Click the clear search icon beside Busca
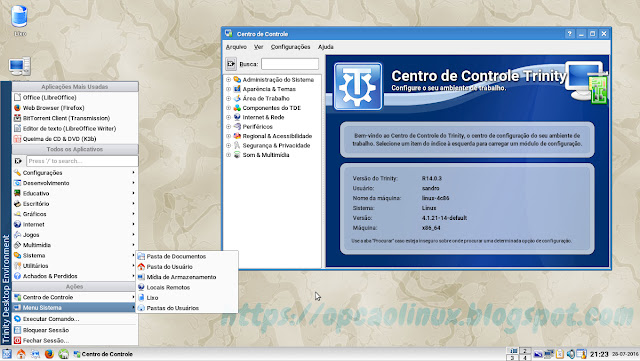This screenshot has width=640, height=361. tap(231, 64)
